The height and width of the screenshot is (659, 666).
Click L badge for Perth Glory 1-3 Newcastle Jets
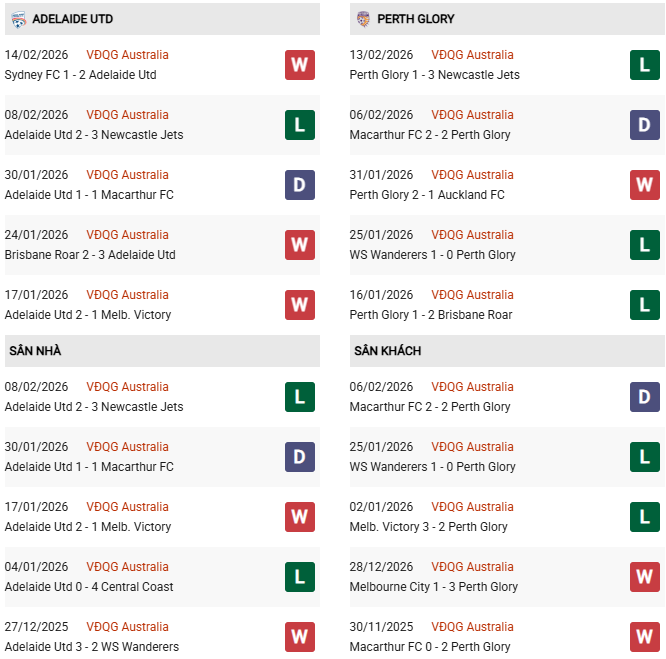(644, 65)
